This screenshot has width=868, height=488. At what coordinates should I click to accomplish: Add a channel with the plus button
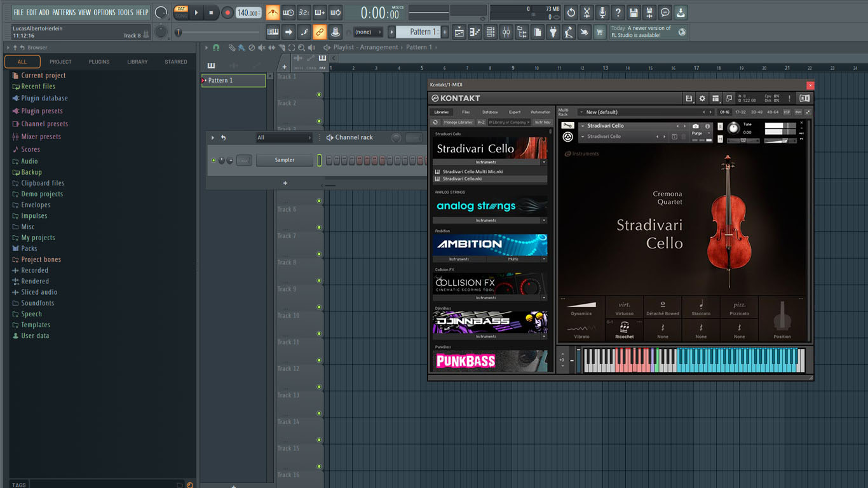[x=285, y=183]
